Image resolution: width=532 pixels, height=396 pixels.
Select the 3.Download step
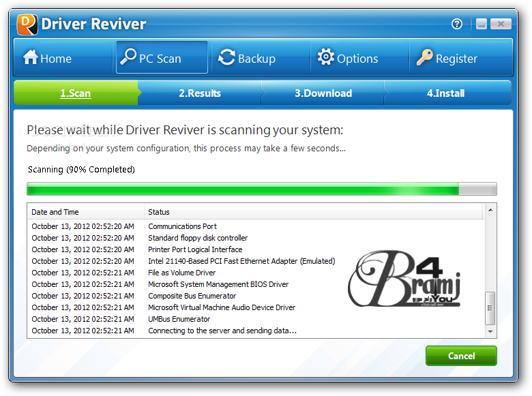pos(323,93)
